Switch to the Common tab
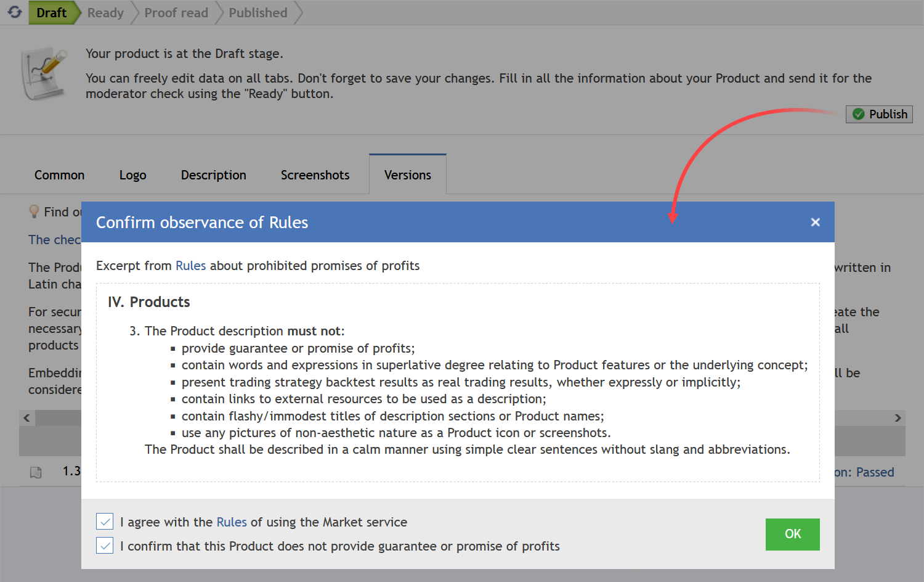Viewport: 924px width, 582px height. pyautogui.click(x=59, y=175)
